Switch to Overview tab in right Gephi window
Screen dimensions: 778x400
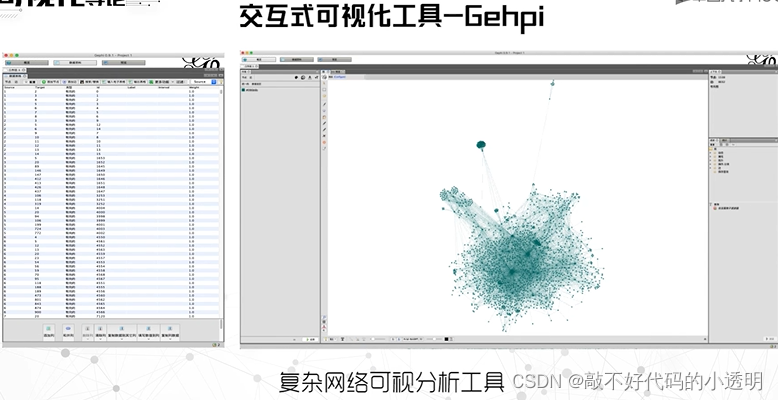point(259,60)
